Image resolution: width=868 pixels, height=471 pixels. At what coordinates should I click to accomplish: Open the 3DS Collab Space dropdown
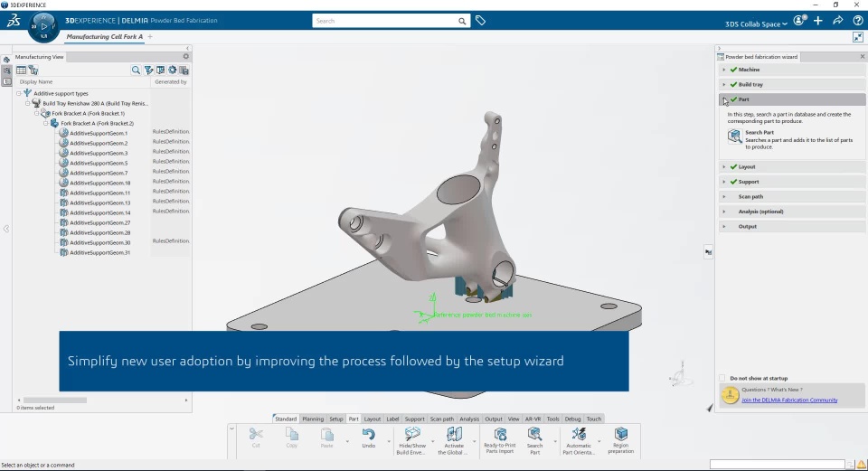pos(756,24)
